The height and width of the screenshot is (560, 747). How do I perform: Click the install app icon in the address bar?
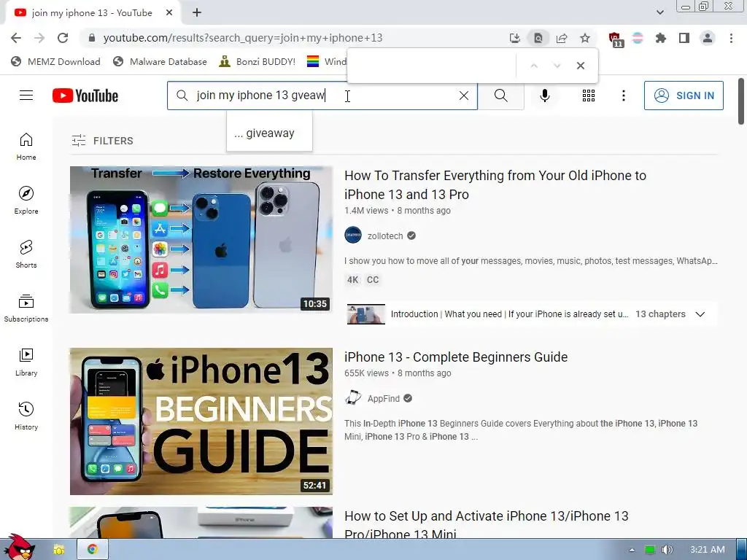(x=515, y=38)
